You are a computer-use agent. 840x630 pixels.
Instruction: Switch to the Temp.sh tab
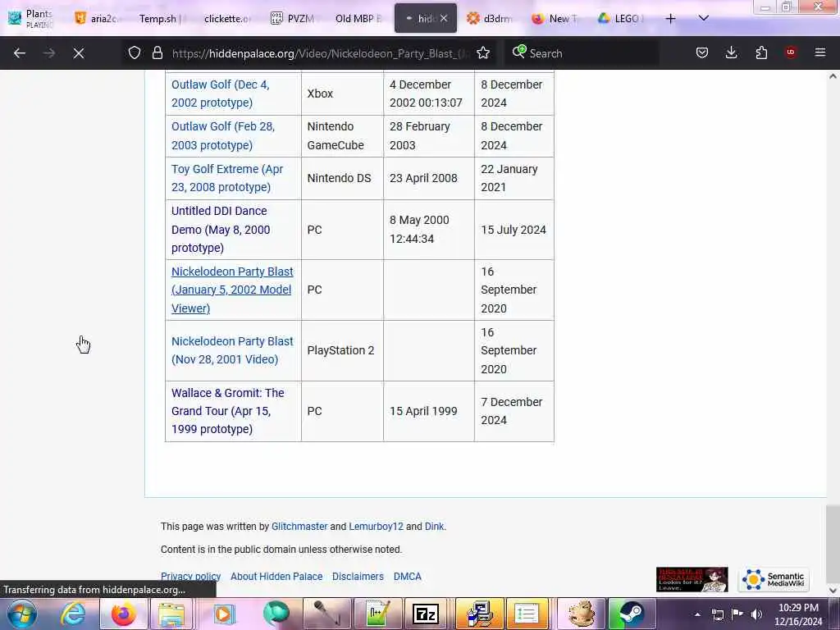point(160,19)
